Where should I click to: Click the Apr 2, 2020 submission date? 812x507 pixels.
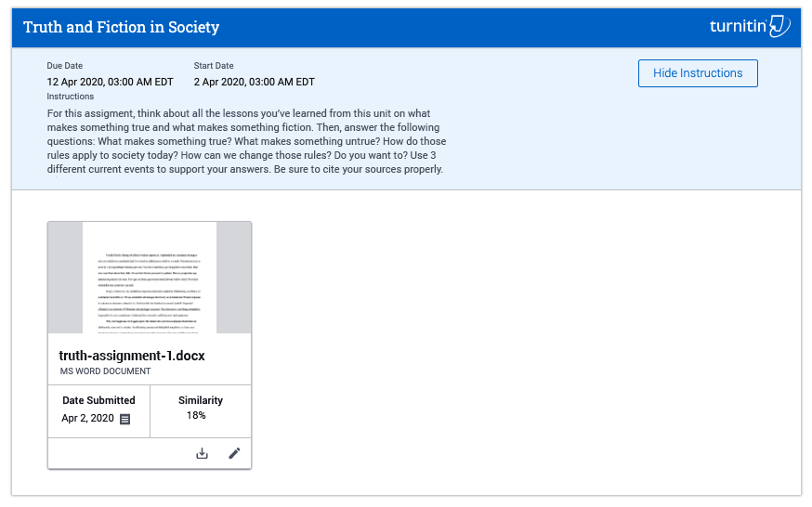tap(87, 418)
